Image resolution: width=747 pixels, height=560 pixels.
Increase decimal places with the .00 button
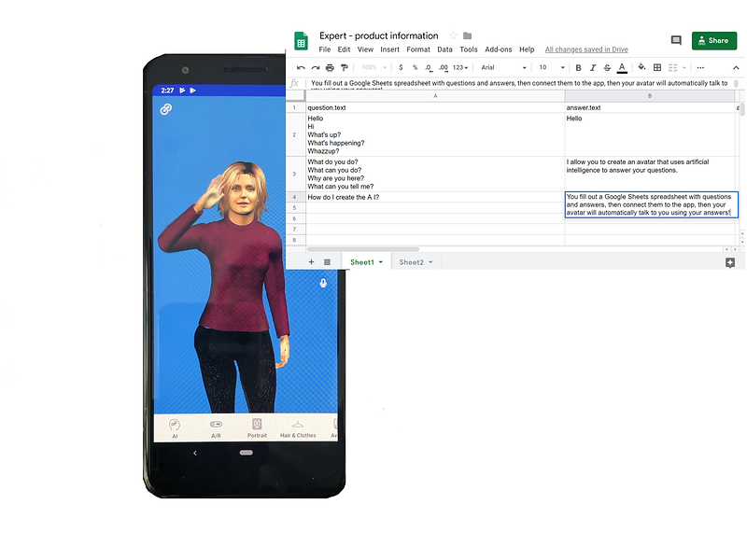(x=444, y=67)
